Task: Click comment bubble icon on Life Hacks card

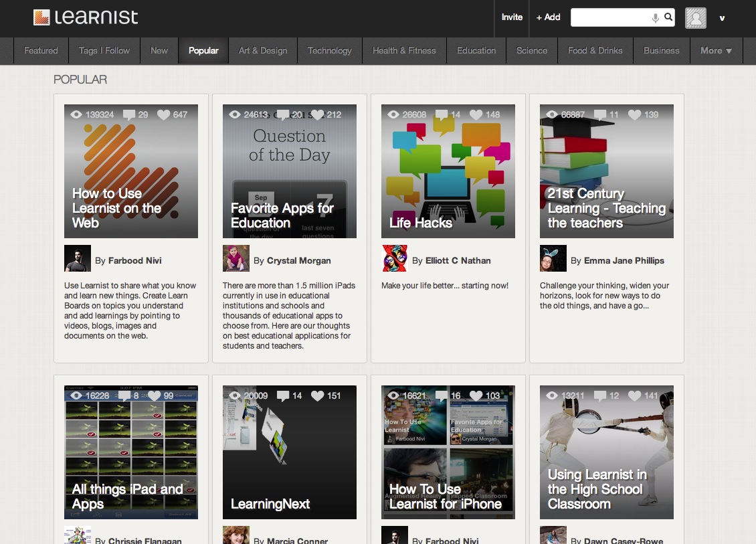Action: 441,115
